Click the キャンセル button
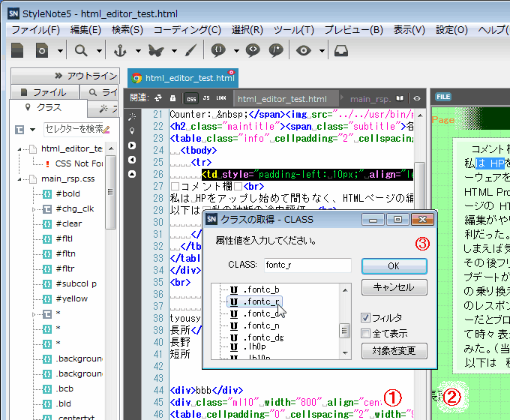 click(394, 287)
